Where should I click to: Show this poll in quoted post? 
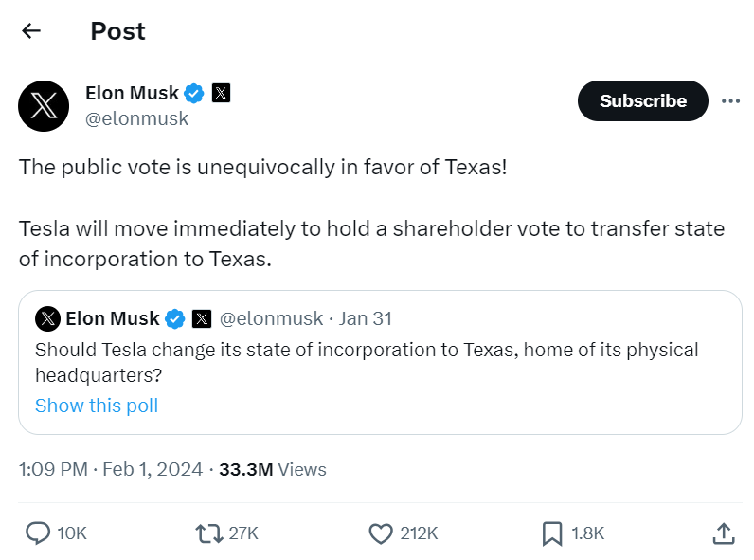(x=97, y=406)
